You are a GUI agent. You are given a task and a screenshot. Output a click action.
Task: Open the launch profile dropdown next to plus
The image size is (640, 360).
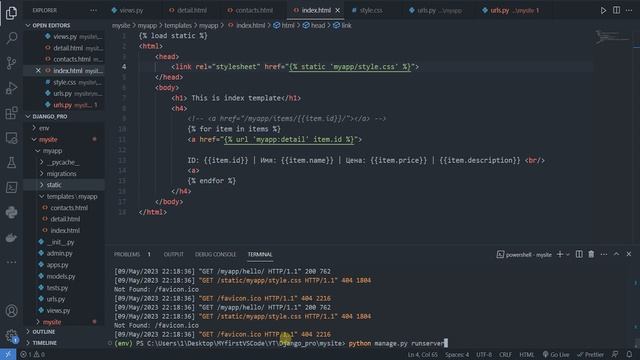[x=568, y=255]
